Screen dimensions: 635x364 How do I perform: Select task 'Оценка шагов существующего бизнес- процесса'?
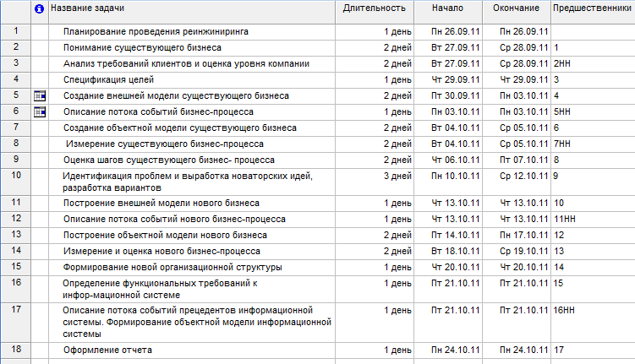click(x=169, y=160)
